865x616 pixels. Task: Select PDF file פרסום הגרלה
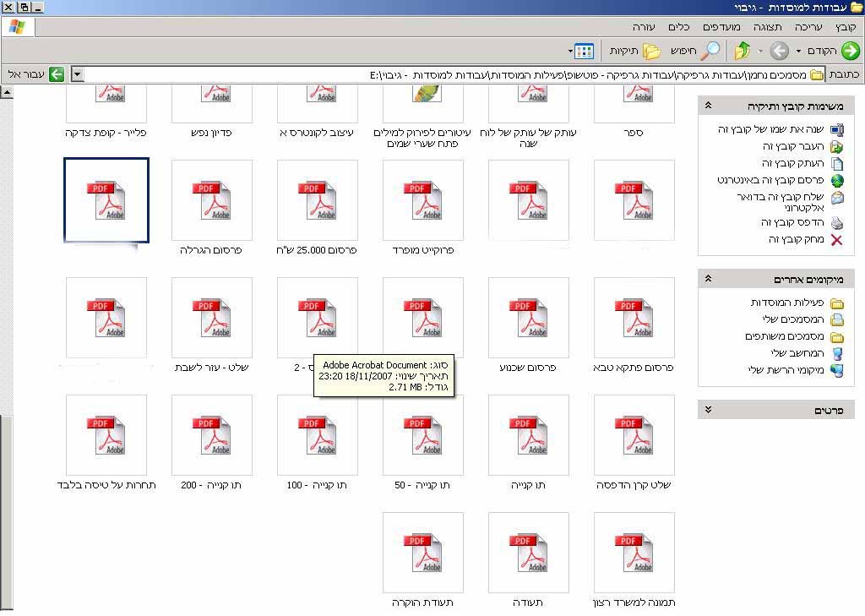pyautogui.click(x=212, y=200)
